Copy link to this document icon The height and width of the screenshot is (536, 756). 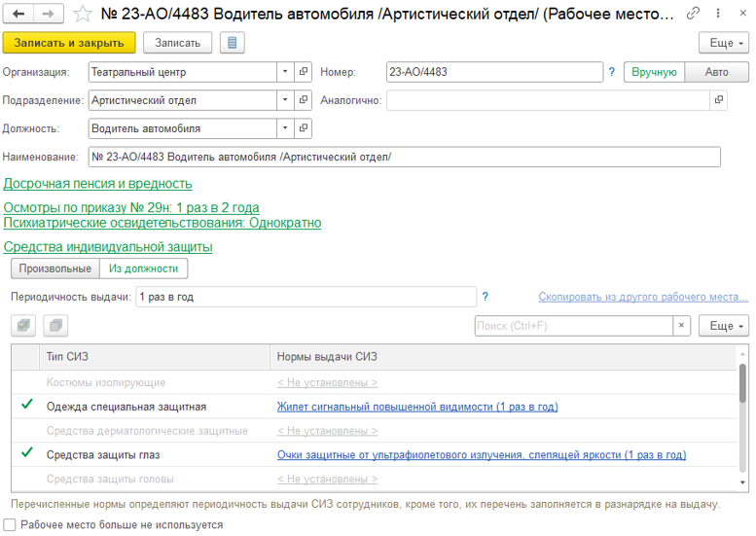coord(692,15)
